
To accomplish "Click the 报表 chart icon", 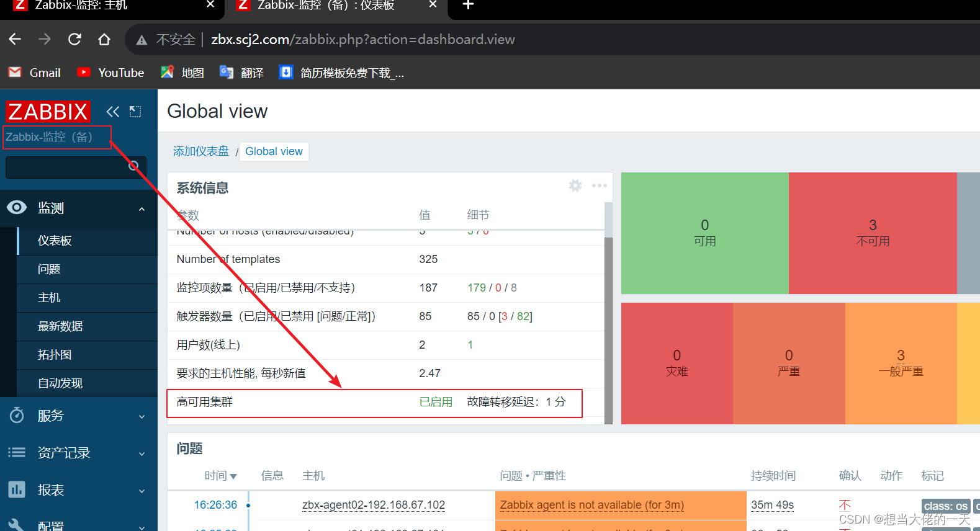I will tap(17, 489).
